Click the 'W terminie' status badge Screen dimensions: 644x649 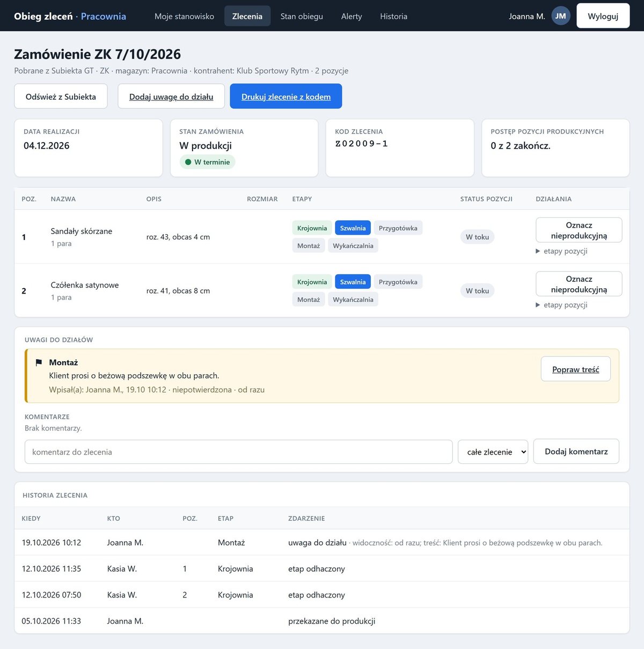click(207, 162)
